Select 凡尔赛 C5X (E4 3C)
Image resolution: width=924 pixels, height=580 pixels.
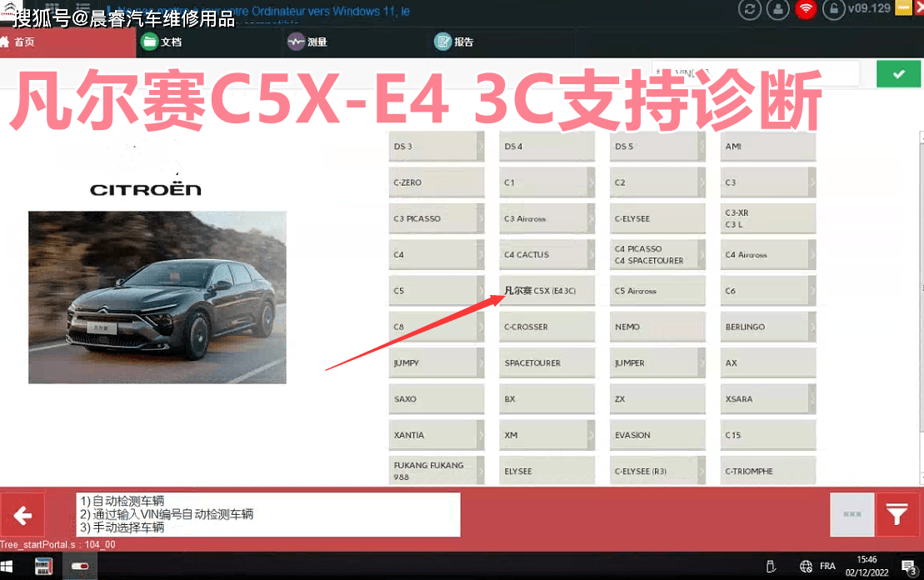[547, 291]
